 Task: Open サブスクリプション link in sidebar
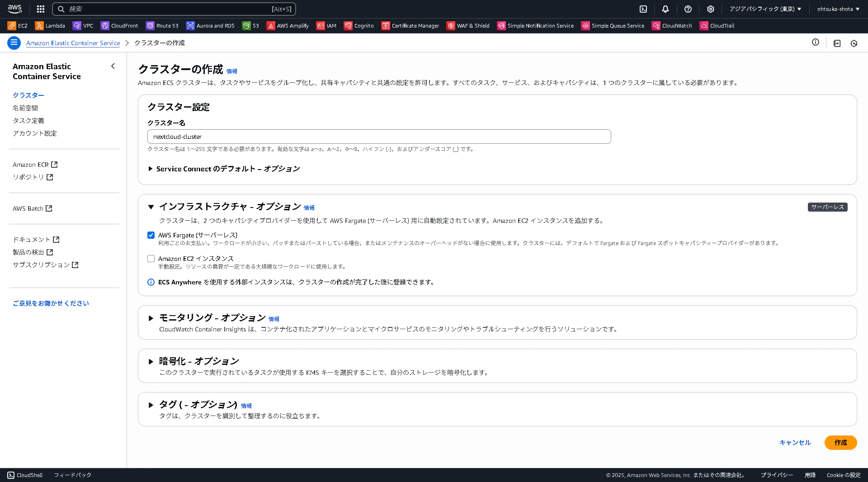[x=46, y=265]
